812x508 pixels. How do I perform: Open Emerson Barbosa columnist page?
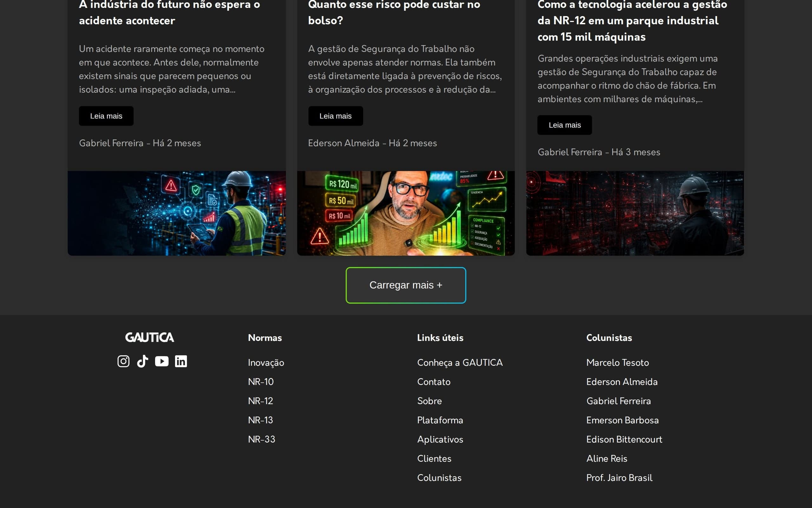(x=622, y=420)
